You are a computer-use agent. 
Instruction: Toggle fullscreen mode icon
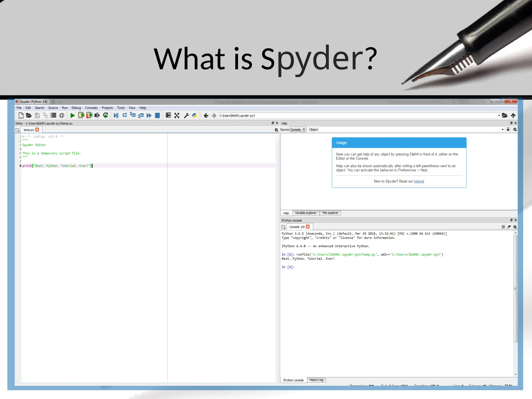(x=177, y=115)
